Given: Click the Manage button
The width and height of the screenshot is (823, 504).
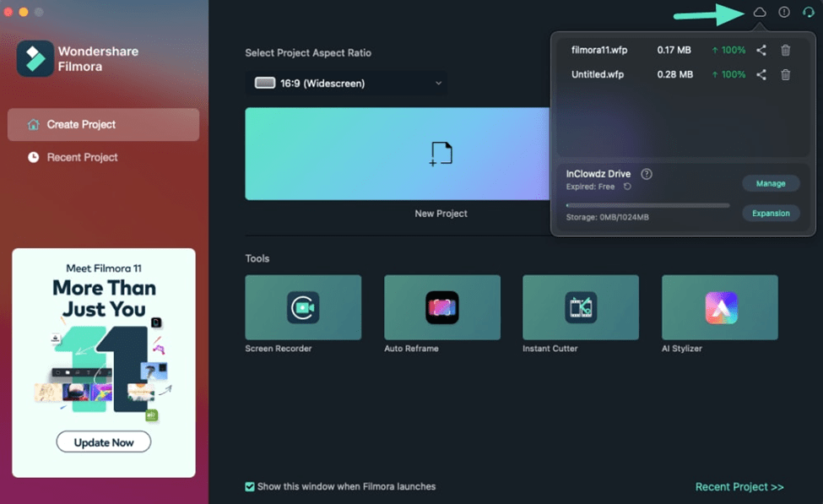Looking at the screenshot, I should (x=771, y=183).
